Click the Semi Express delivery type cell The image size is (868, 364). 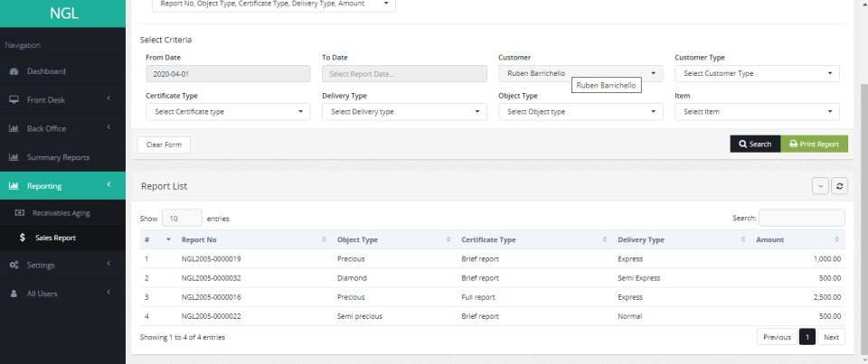click(639, 278)
